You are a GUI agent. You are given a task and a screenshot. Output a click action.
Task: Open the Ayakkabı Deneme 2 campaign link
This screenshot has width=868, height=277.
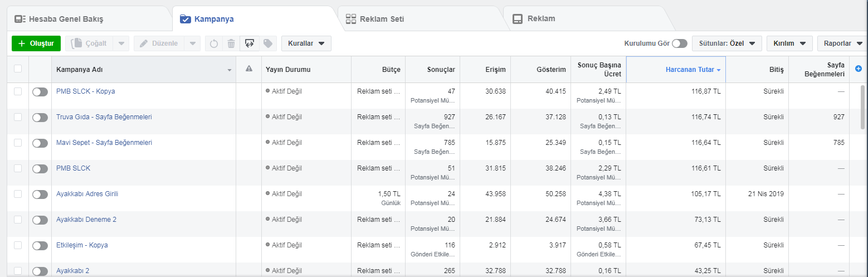pos(86,220)
